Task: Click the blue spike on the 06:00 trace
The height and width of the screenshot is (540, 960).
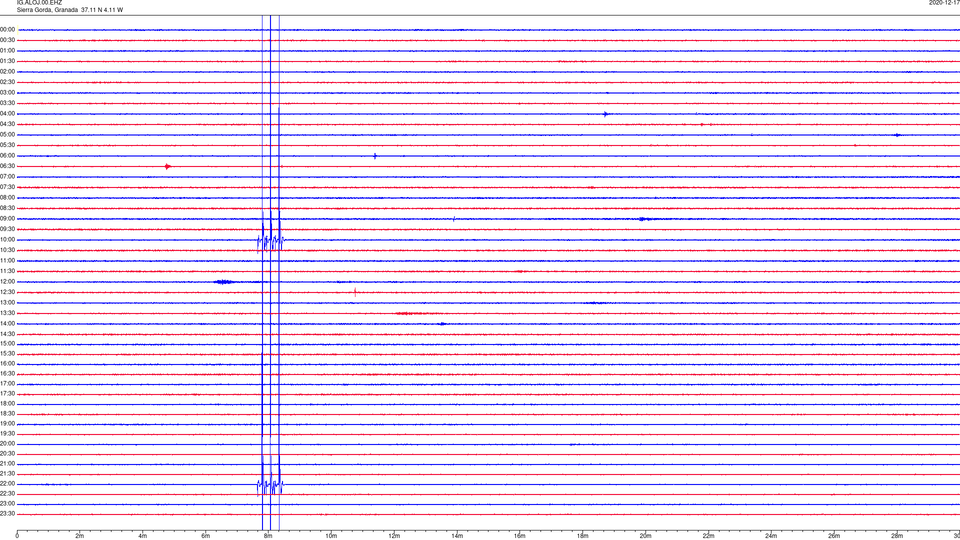Action: click(x=375, y=156)
